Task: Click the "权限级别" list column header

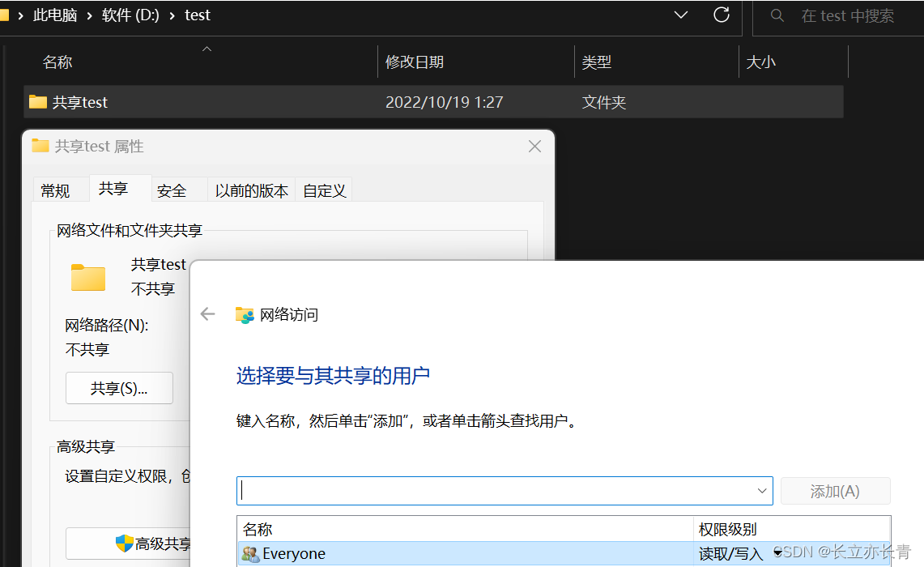Action: [727, 529]
